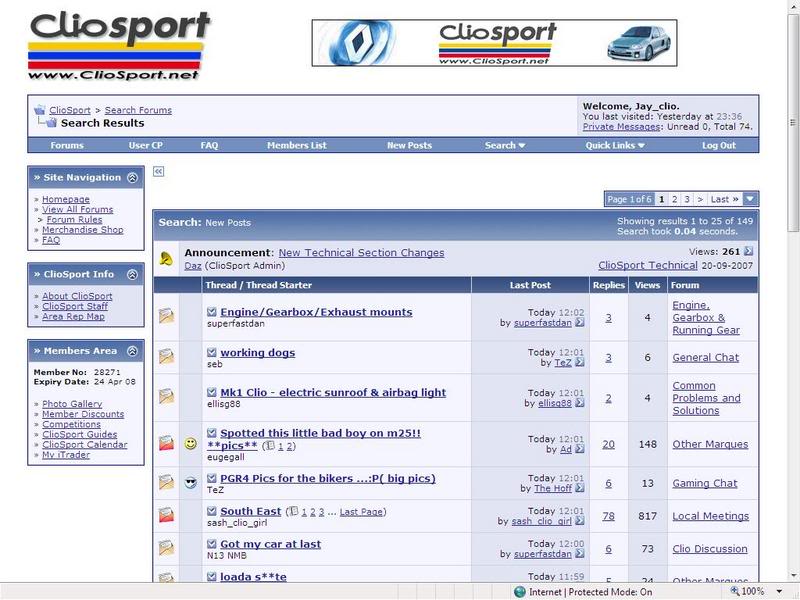
Task: Click thread status icon for Mk1 Clio thread
Action: pyautogui.click(x=166, y=396)
